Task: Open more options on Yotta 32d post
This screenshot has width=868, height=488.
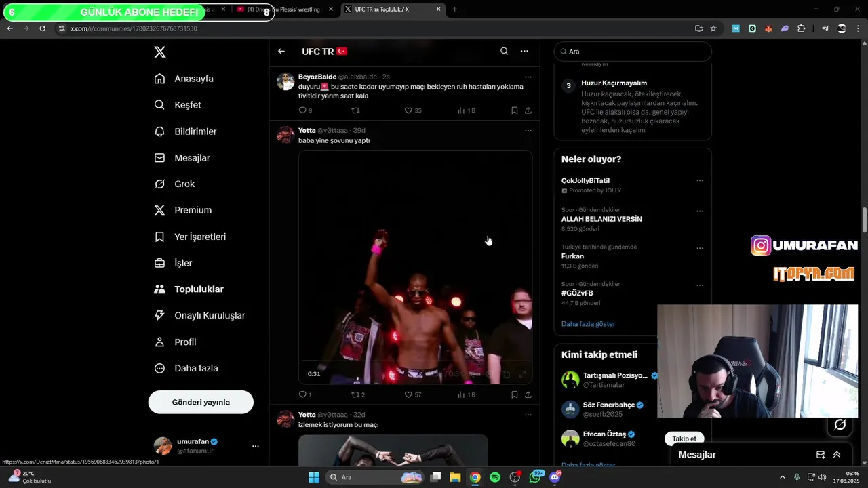Action: coord(528,415)
